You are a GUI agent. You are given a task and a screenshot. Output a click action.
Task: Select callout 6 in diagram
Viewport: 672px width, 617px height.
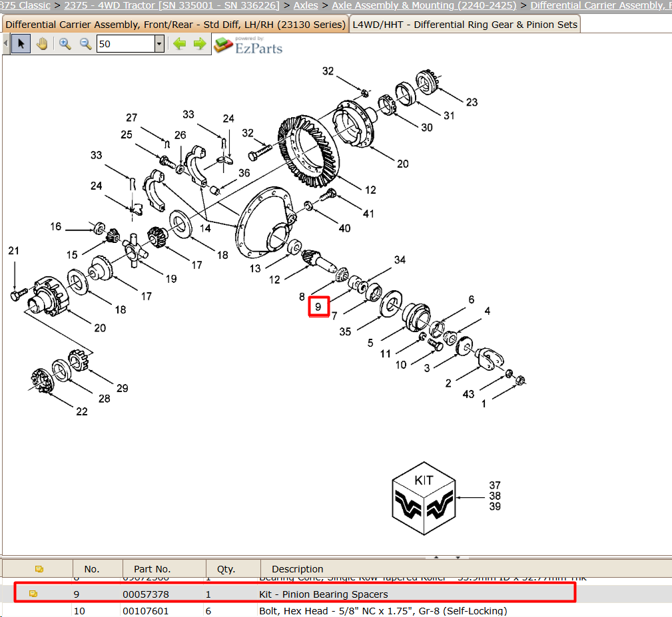point(472,300)
